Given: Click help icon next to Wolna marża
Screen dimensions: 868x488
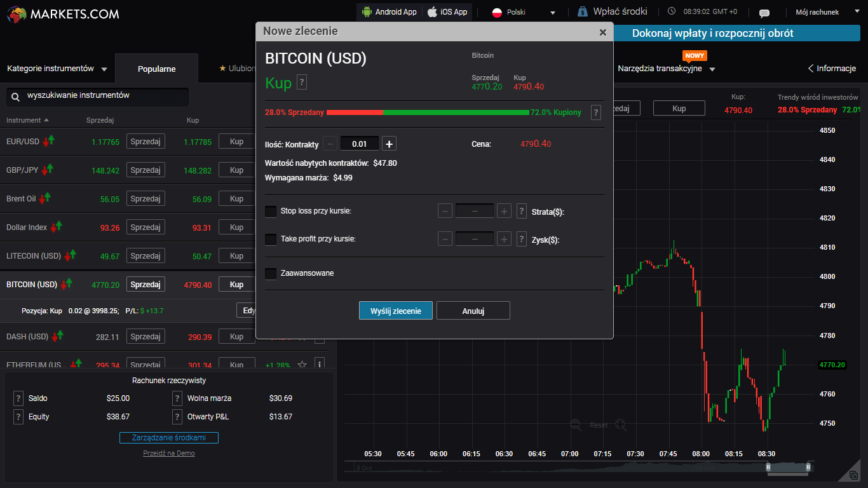Looking at the screenshot, I should click(x=177, y=398).
